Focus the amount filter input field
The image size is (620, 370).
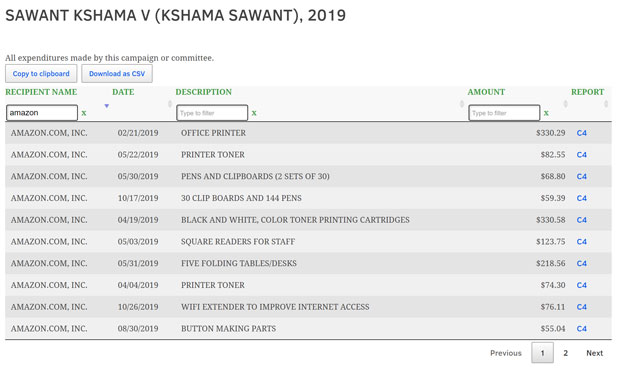click(504, 113)
